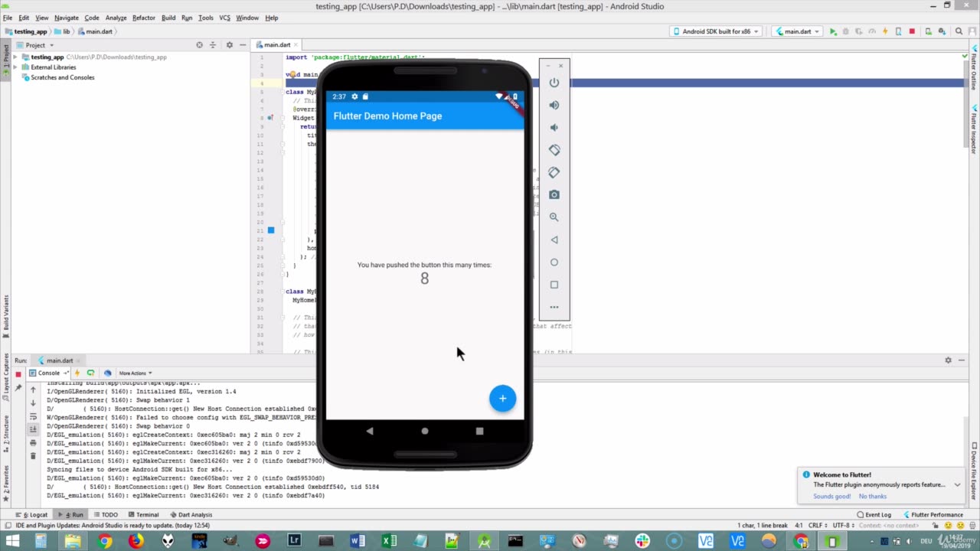The width and height of the screenshot is (980, 551).
Task: Click Hot Restart icon in Run panel
Action: [90, 373]
